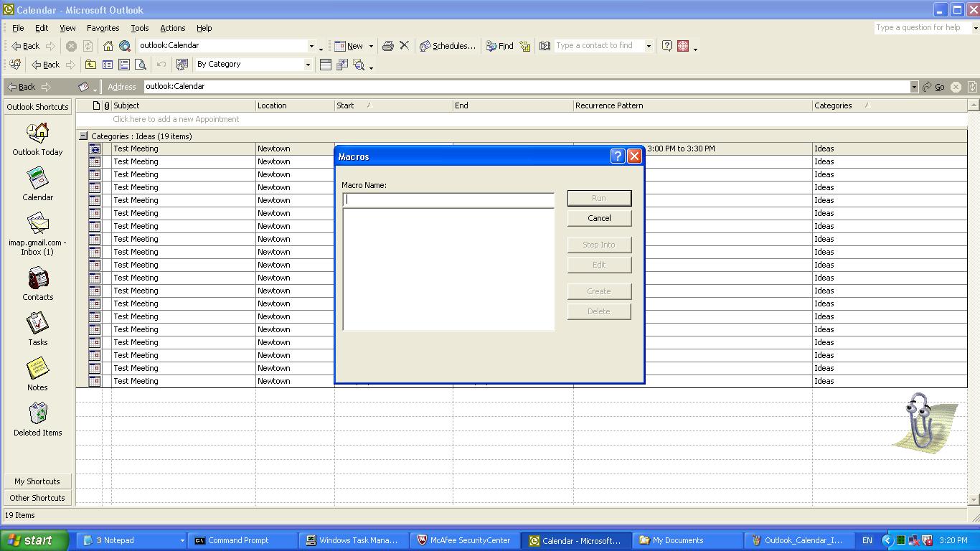The width and height of the screenshot is (980, 551).
Task: Open Notes from the shortcuts bar
Action: point(37,374)
